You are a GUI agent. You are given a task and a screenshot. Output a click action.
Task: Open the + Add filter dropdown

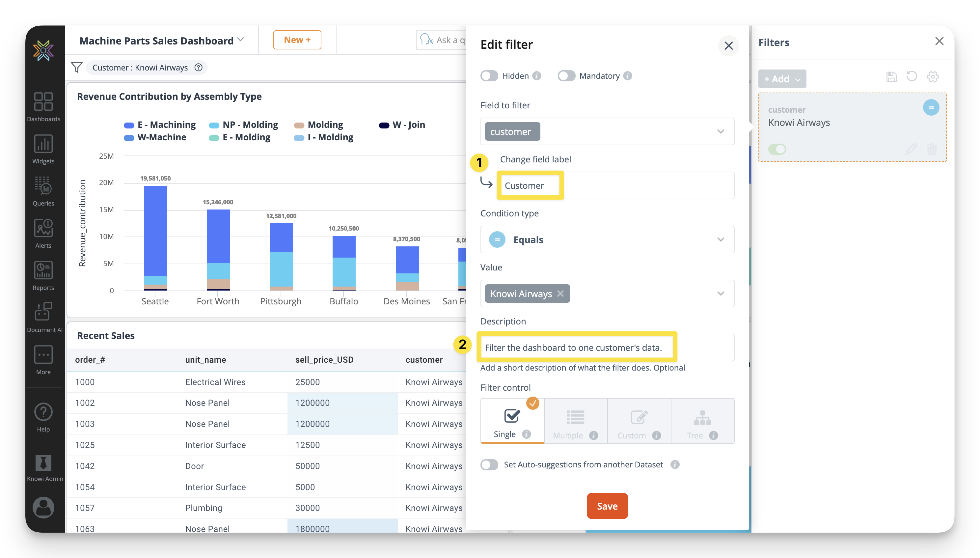(x=782, y=79)
